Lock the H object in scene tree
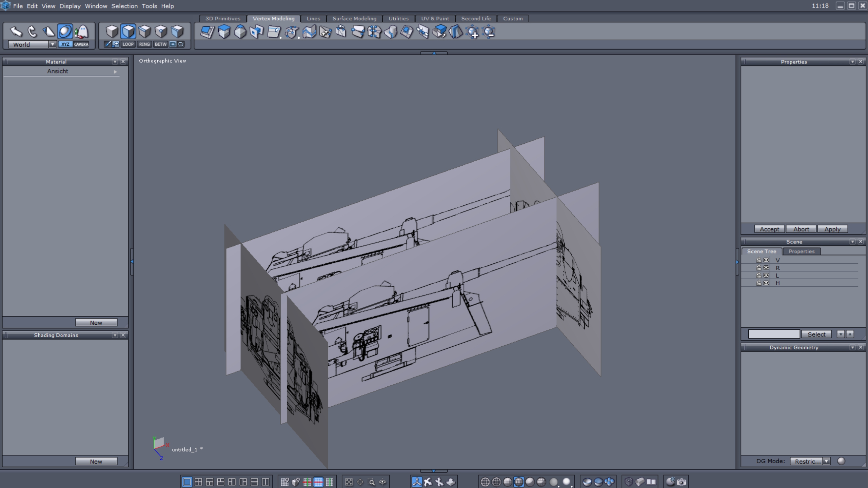Screen dimensions: 868x488 [x=758, y=283]
